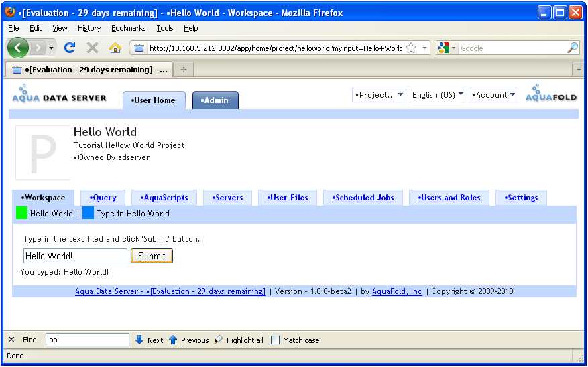Viewport: 588px width, 367px height.
Task: Open the Users and Roles tab
Action: (x=449, y=198)
